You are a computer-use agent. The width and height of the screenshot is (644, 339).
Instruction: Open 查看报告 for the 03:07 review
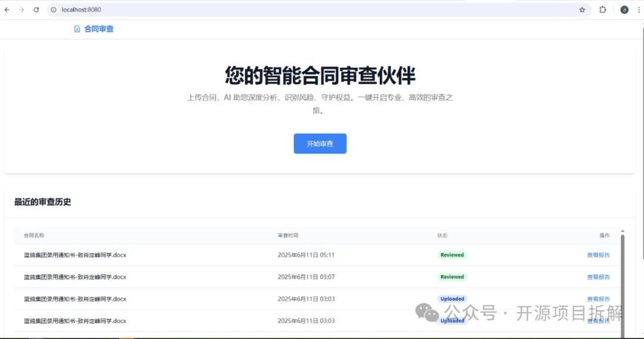(599, 277)
